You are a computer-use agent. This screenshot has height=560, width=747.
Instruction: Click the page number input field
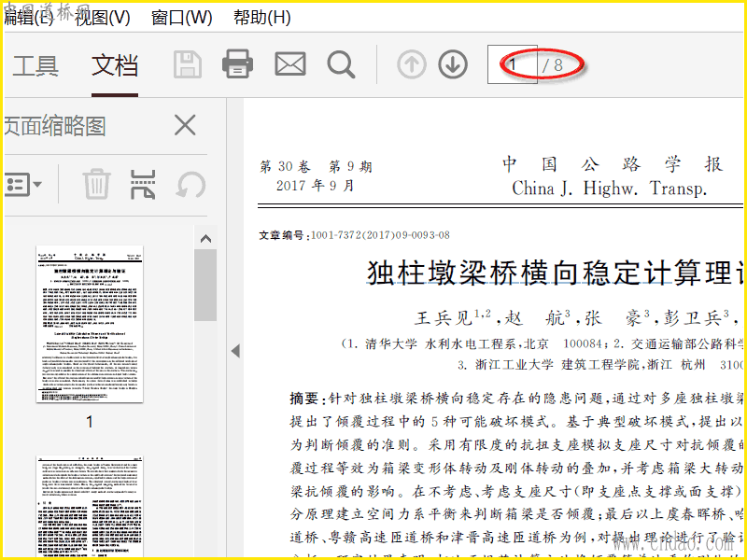click(513, 64)
